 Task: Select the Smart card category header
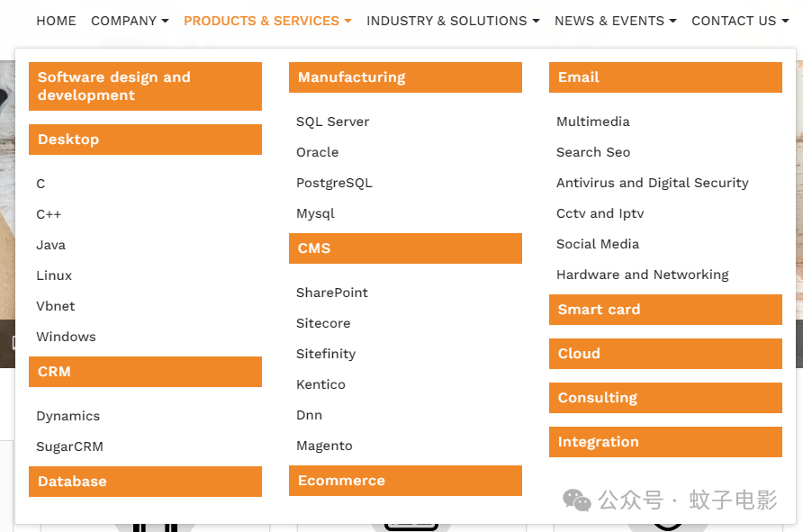click(666, 310)
